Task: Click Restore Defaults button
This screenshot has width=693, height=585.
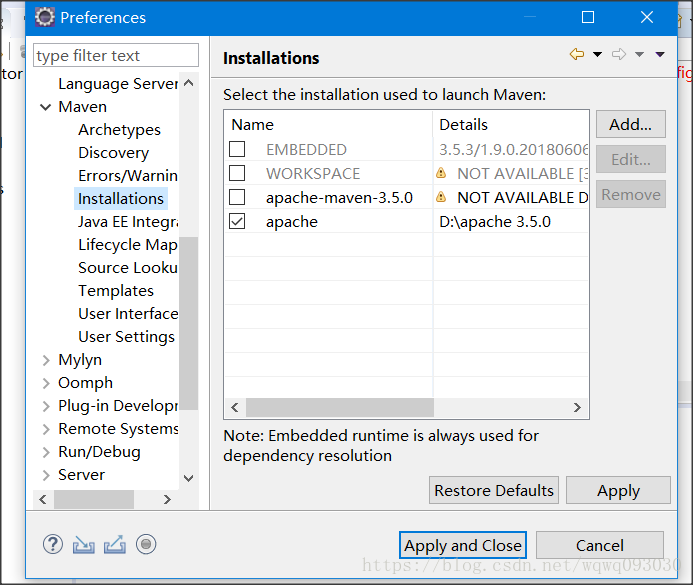Action: pos(494,490)
